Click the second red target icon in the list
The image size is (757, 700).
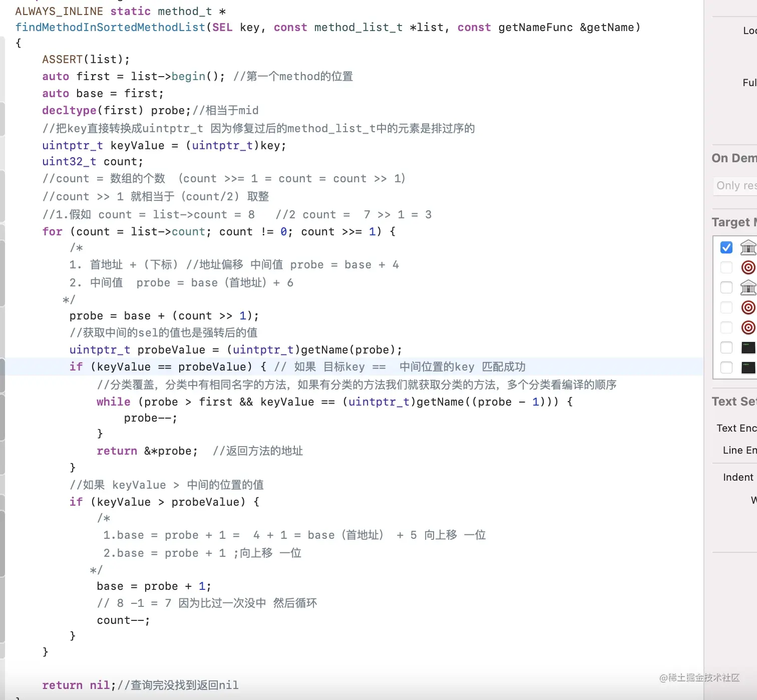click(748, 307)
